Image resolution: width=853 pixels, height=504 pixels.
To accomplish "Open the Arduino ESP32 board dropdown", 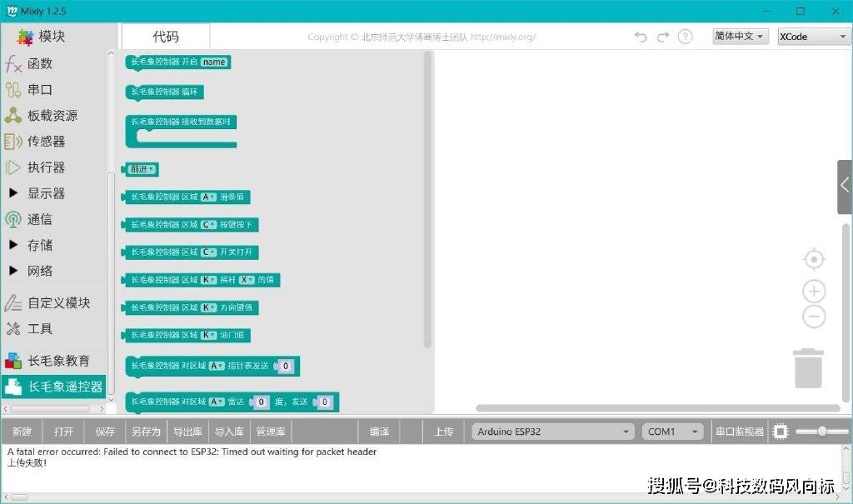I will 553,432.
